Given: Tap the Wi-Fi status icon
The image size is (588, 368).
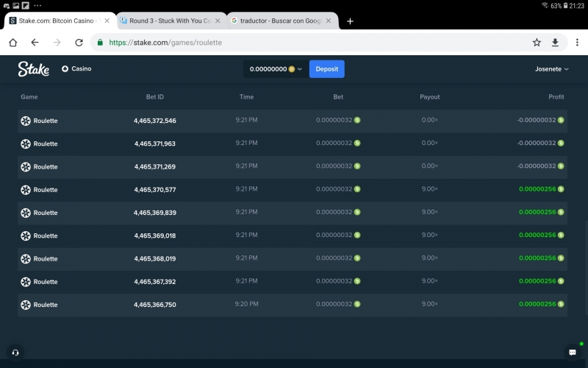Looking at the screenshot, I should point(545,5).
